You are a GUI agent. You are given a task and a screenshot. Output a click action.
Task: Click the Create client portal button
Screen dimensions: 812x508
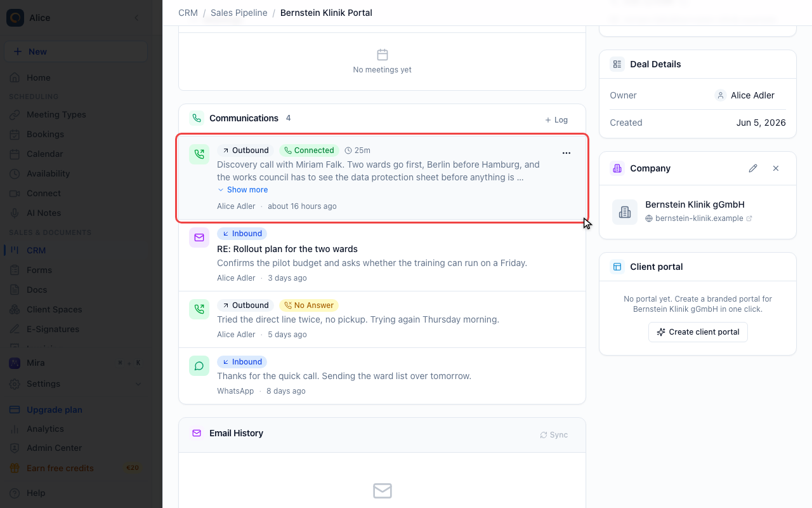698,332
